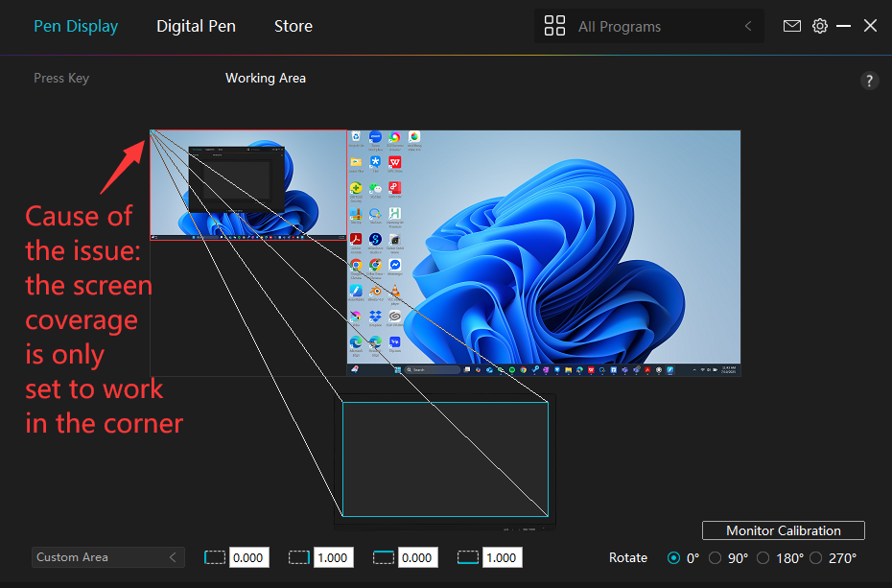Select the 0° rotate option
892x588 pixels.
673,558
